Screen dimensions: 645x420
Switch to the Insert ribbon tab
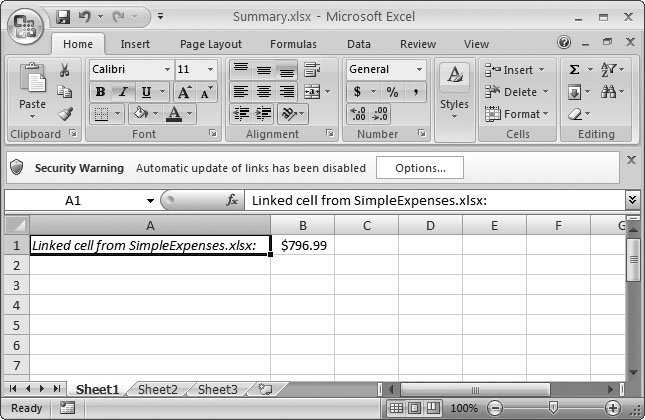pos(135,44)
